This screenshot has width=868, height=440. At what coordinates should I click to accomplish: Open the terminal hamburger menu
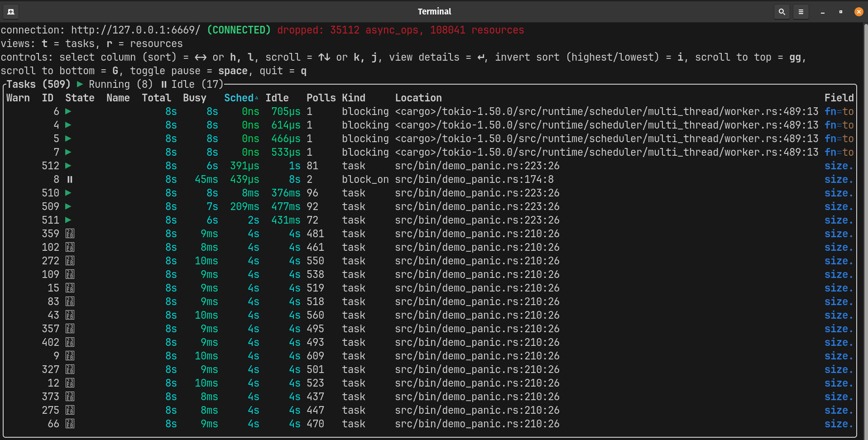click(x=801, y=12)
